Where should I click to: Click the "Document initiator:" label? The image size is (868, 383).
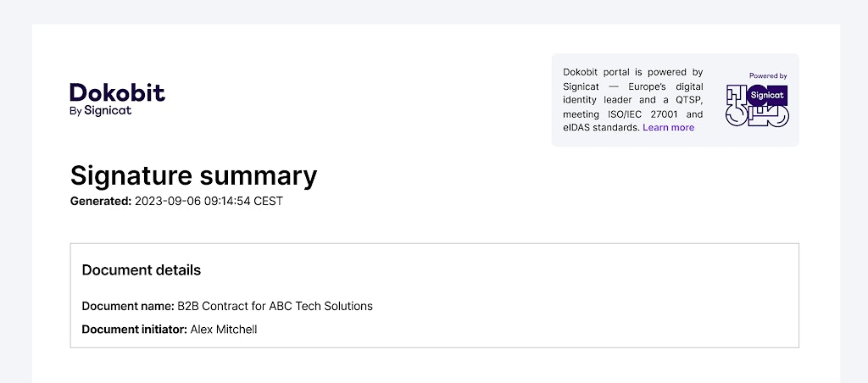(x=134, y=329)
